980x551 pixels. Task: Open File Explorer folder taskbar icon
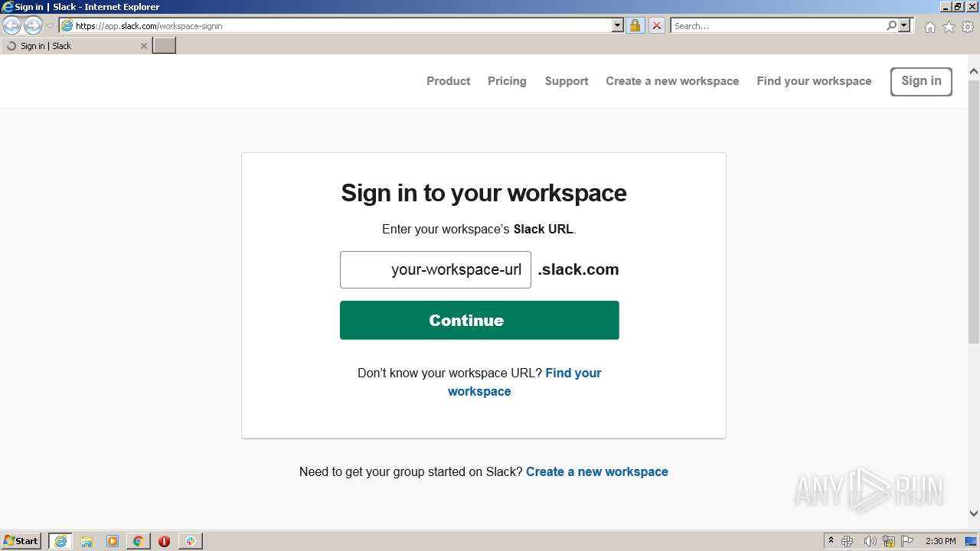click(87, 541)
